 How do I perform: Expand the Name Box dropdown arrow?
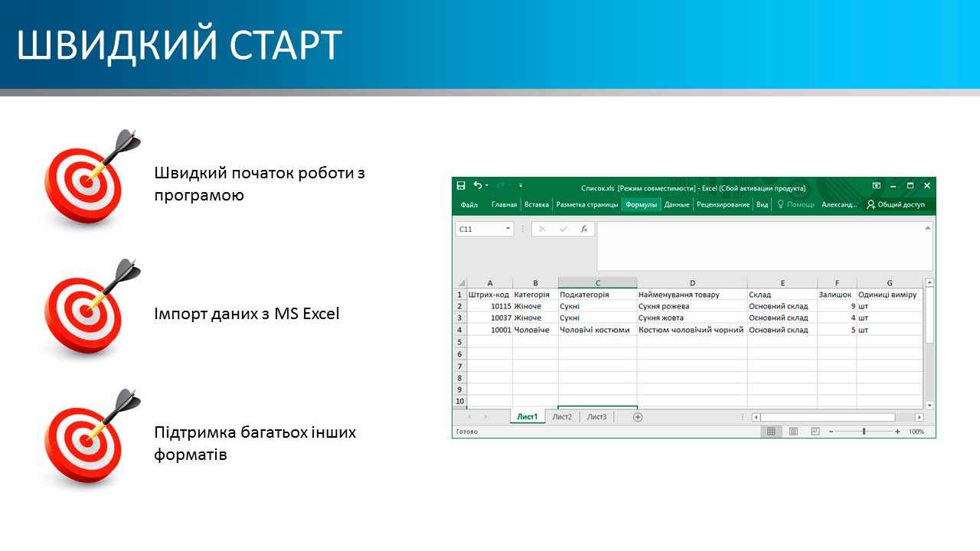[508, 229]
